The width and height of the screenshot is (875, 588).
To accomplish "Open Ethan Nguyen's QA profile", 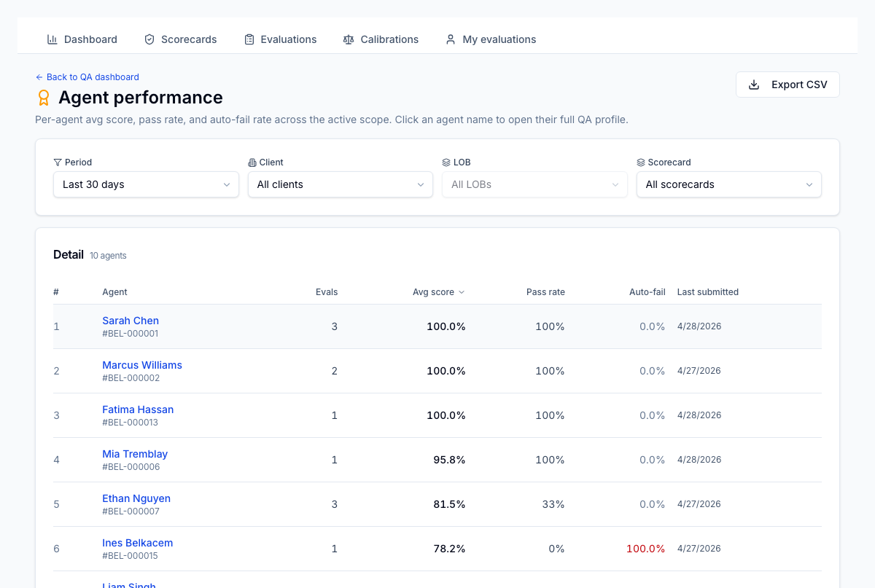I will pos(136,498).
